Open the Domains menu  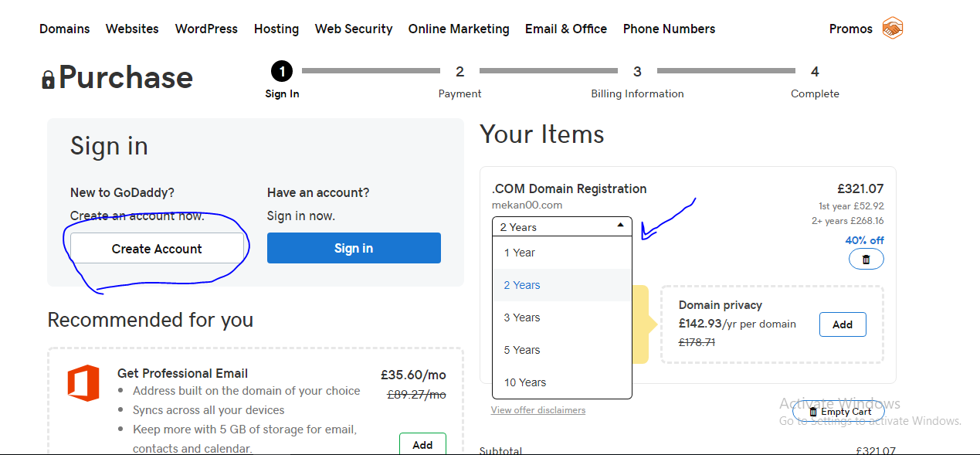pyautogui.click(x=65, y=29)
